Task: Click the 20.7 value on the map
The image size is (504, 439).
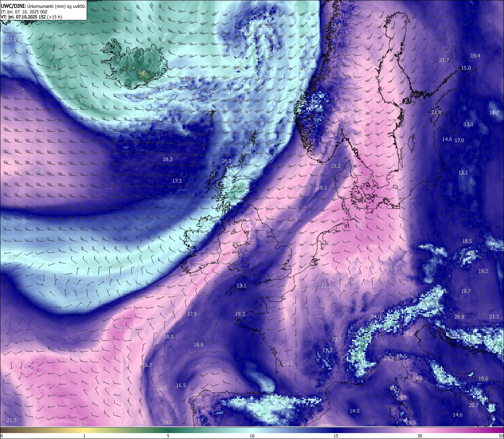Action: pos(474,406)
